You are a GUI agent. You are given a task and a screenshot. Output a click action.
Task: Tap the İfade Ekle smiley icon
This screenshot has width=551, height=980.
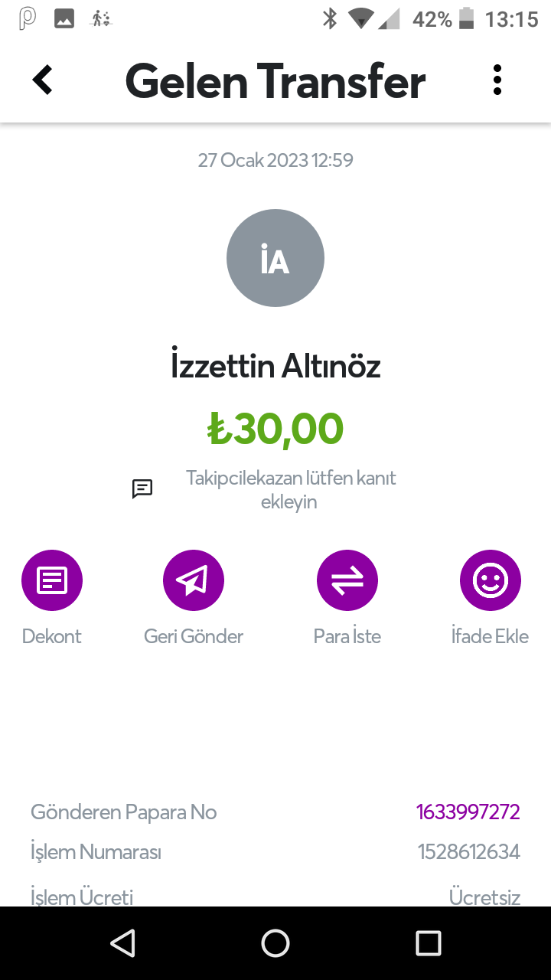(490, 580)
